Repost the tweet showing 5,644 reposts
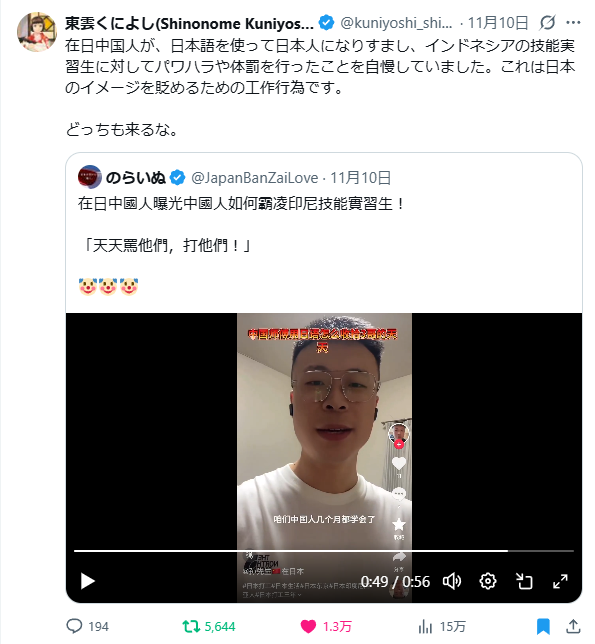The image size is (595, 644). coord(191,626)
